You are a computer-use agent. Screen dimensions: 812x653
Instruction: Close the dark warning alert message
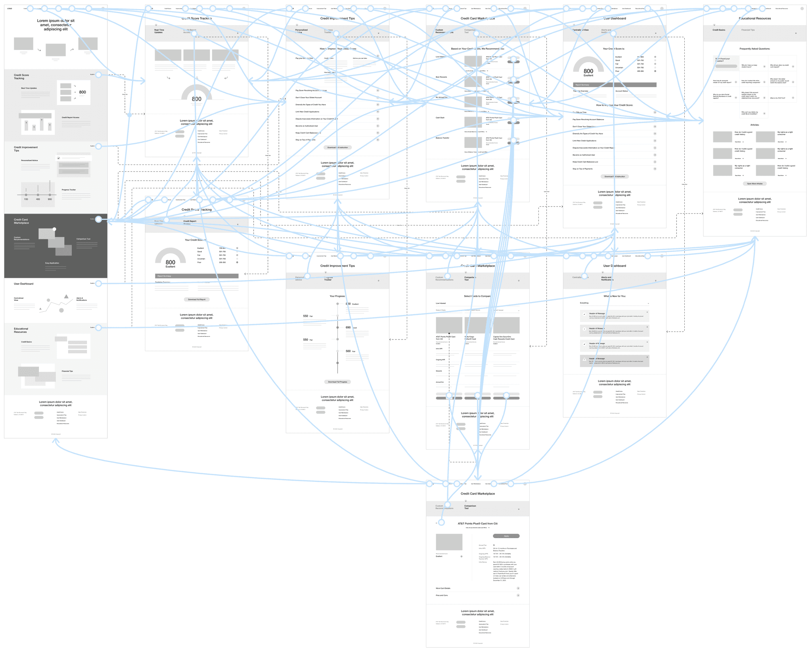pos(647,357)
